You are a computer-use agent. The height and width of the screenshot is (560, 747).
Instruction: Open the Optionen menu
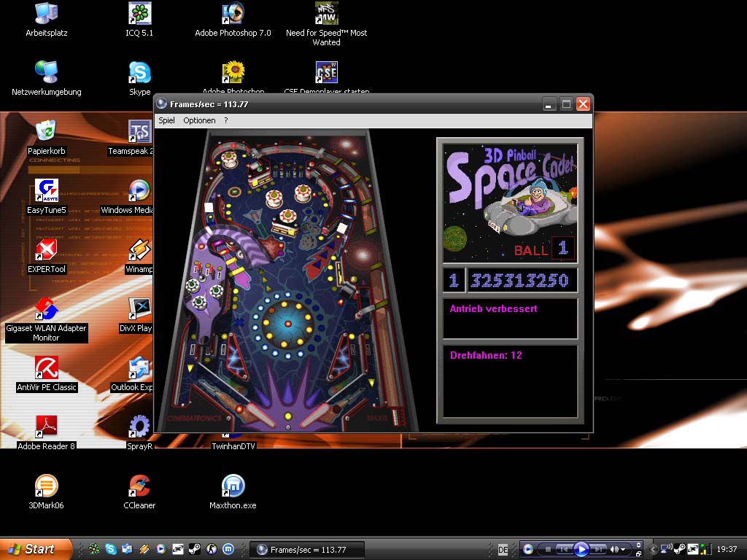tap(199, 120)
